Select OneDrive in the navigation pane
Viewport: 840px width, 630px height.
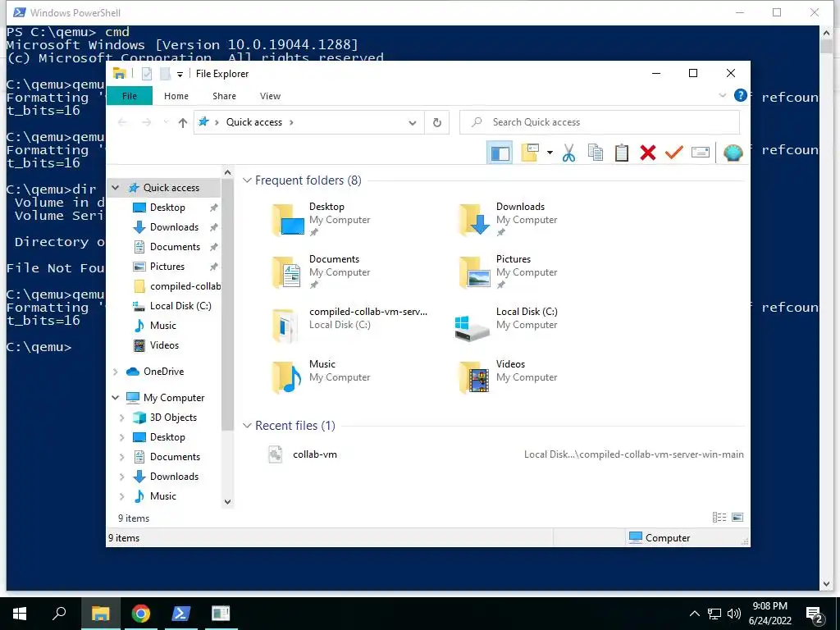click(x=163, y=372)
